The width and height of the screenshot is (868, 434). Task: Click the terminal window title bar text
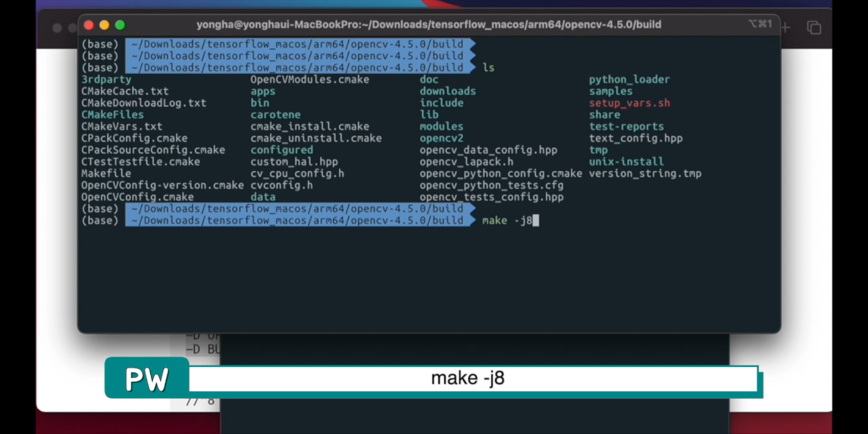pyautogui.click(x=429, y=25)
